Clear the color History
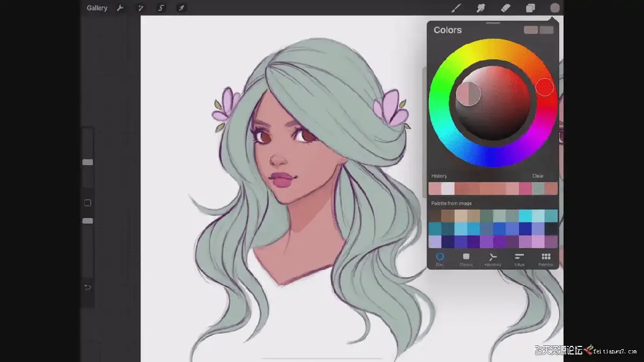Screen dimensions: 644x362 pos(538,176)
